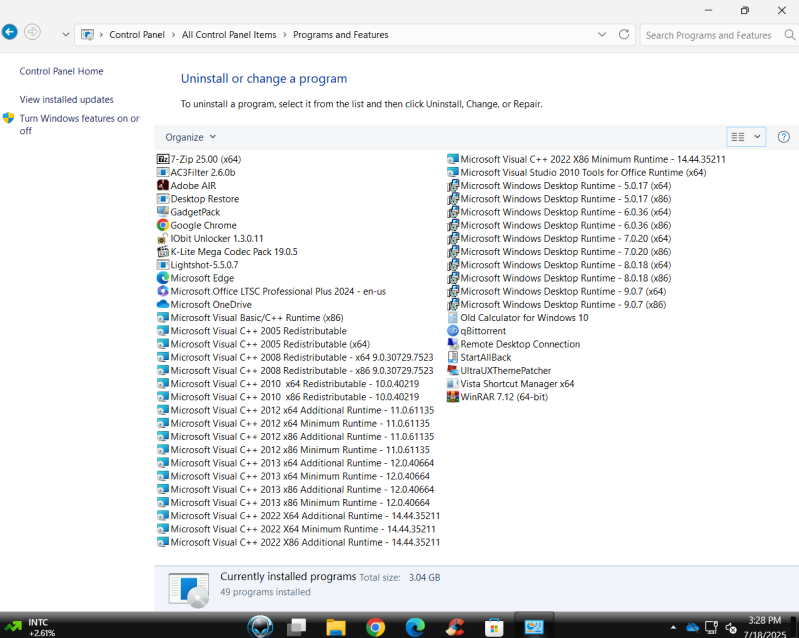Select Windows Desktop Runtime 8.0.18 (x86)
The width and height of the screenshot is (799, 638).
pos(559,278)
